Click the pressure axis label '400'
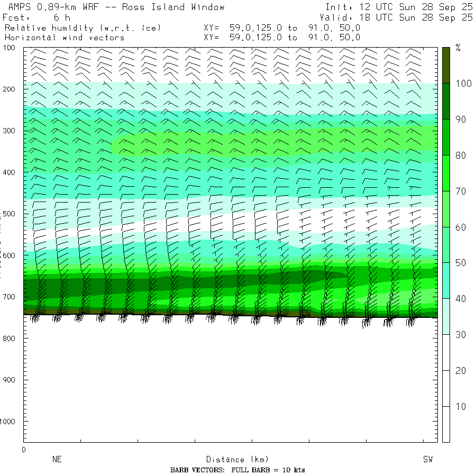 [x=9, y=172]
